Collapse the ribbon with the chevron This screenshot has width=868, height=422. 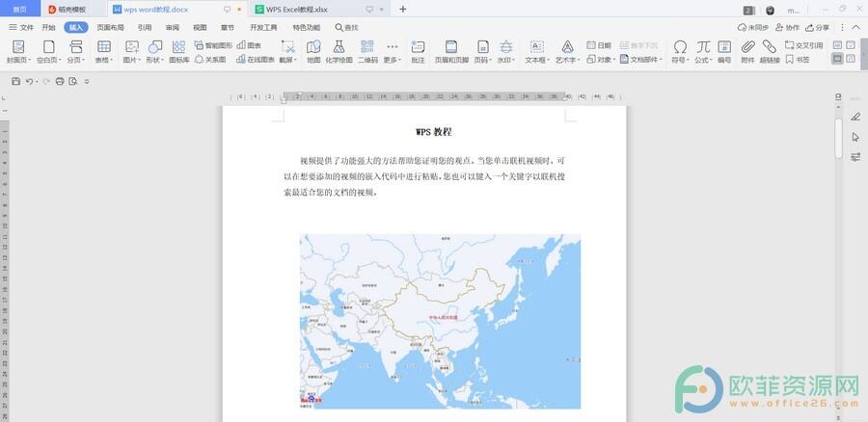coord(857,27)
